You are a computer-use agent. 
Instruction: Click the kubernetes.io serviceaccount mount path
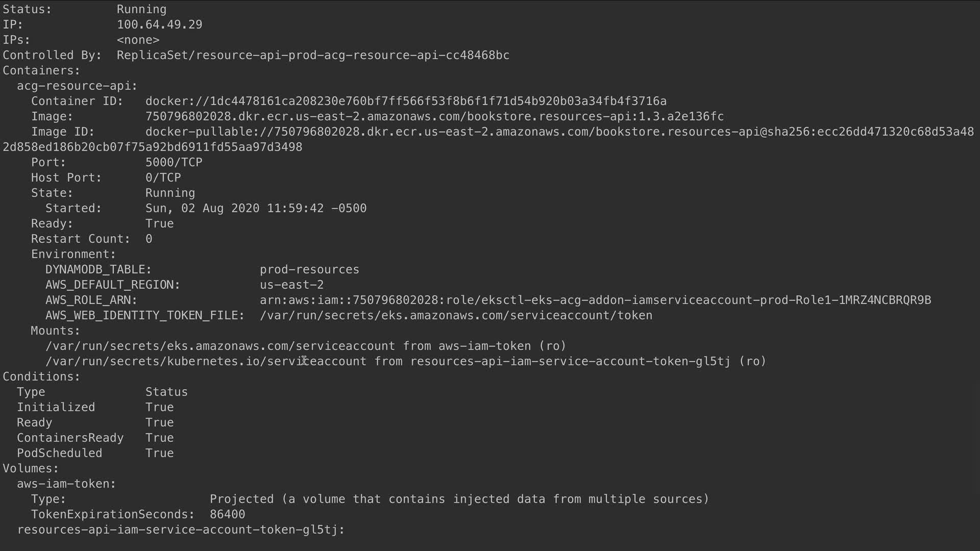tap(206, 361)
